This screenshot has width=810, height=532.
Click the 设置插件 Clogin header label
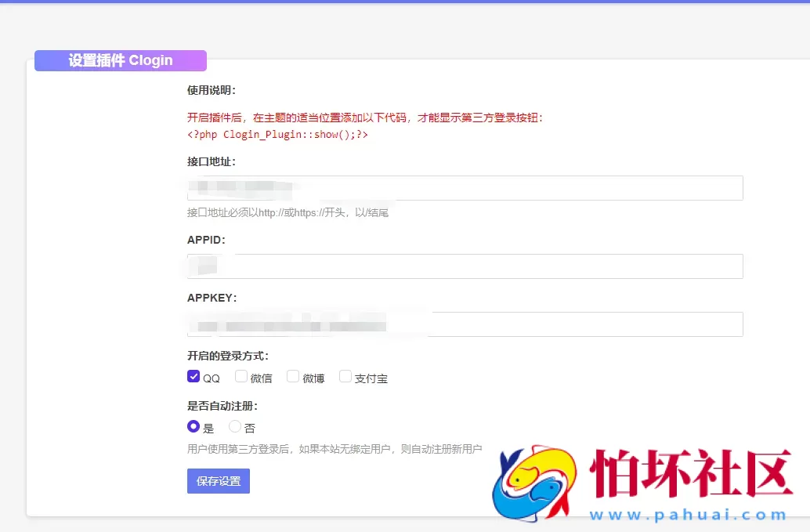tap(120, 60)
